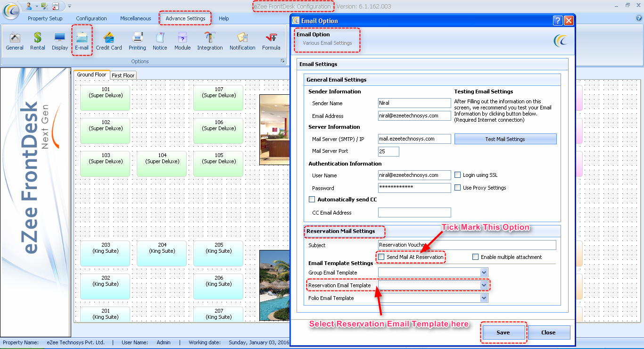The width and height of the screenshot is (644, 349).
Task: Open the Help ribbon tab
Action: [224, 18]
